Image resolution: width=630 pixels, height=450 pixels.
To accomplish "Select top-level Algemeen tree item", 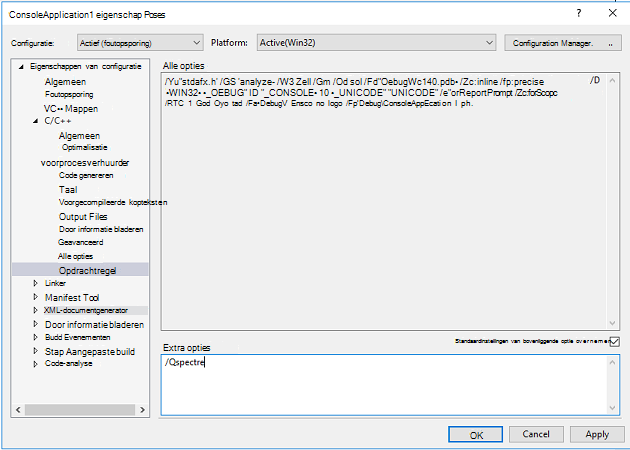I will pyautogui.click(x=65, y=82).
